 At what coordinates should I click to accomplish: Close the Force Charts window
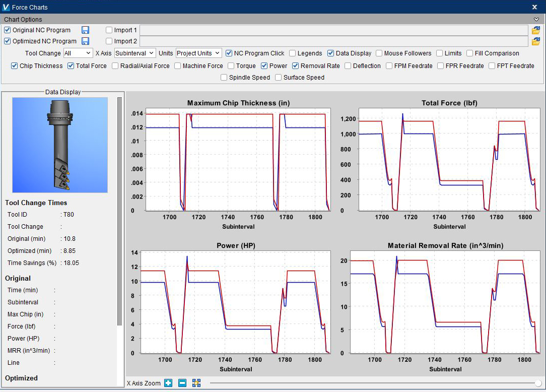(534, 7)
